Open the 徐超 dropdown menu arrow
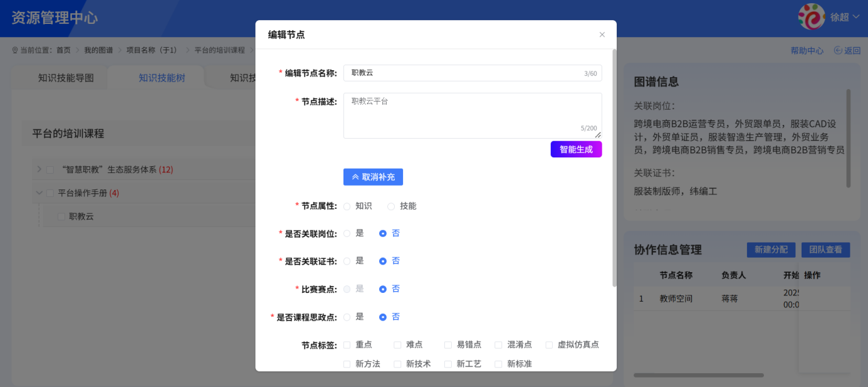 855,17
